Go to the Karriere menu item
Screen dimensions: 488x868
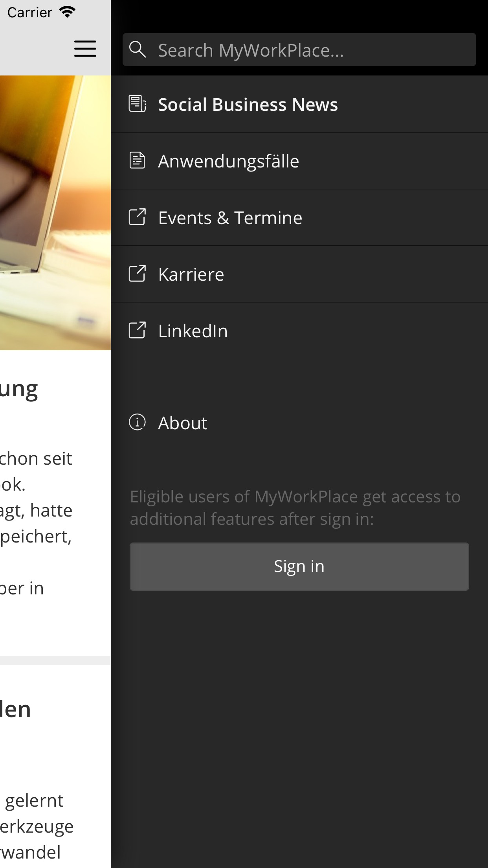click(x=191, y=274)
